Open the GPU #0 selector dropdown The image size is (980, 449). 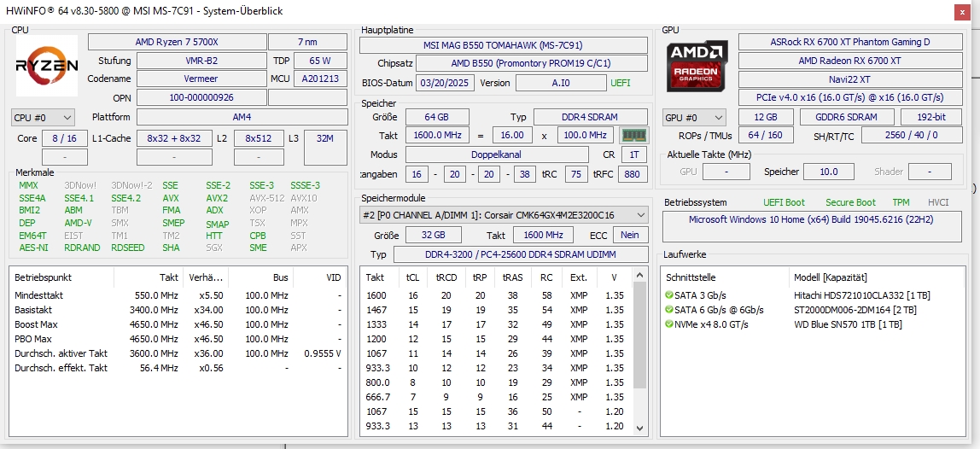pos(694,118)
